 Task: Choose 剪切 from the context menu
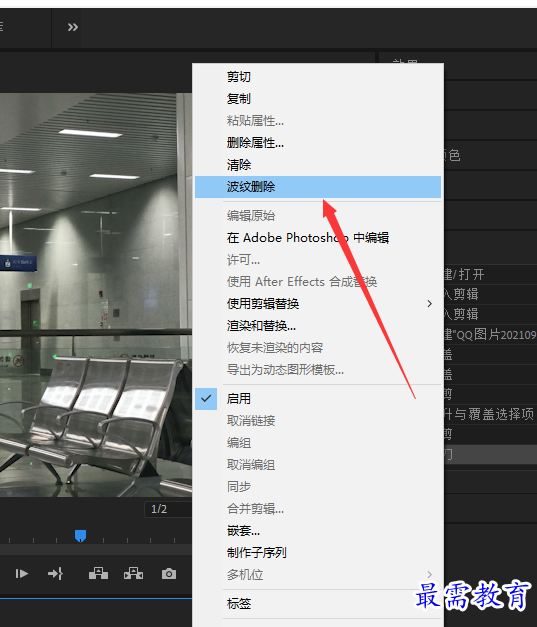pyautogui.click(x=318, y=77)
